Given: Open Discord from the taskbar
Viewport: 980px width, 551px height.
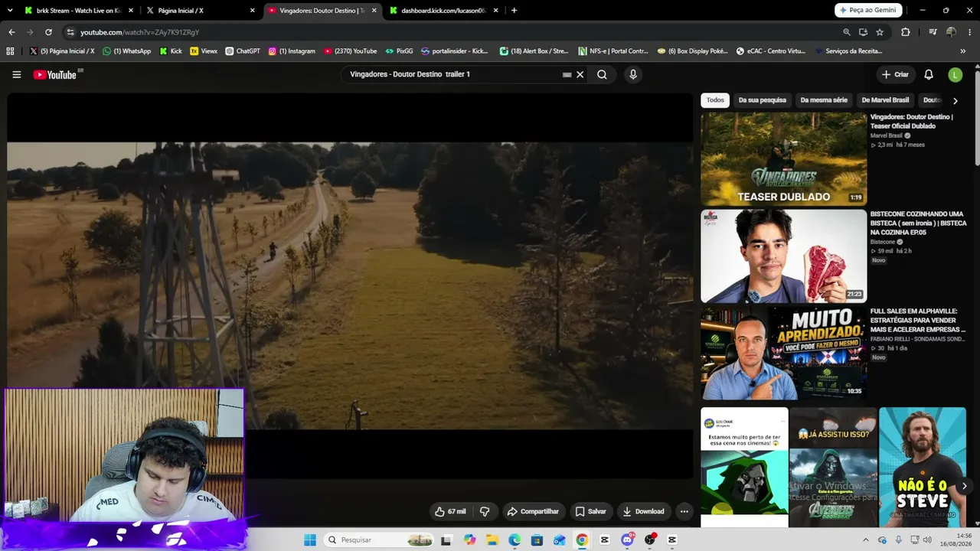Looking at the screenshot, I should [627, 540].
